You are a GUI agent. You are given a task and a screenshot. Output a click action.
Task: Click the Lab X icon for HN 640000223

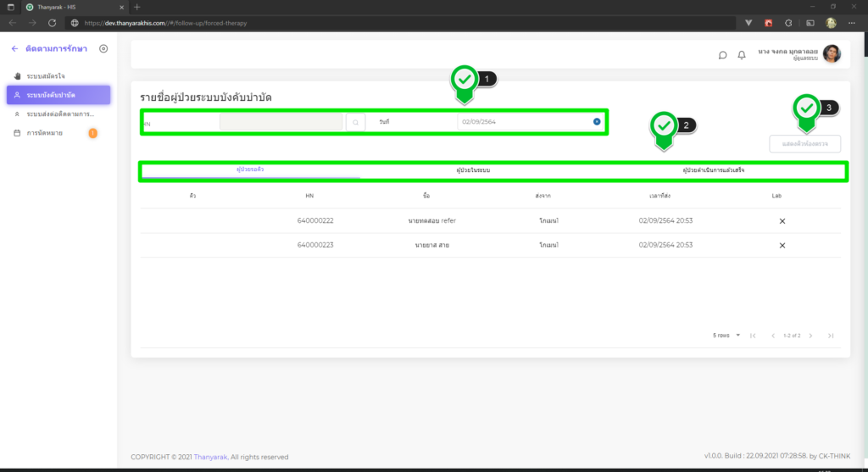782,245
